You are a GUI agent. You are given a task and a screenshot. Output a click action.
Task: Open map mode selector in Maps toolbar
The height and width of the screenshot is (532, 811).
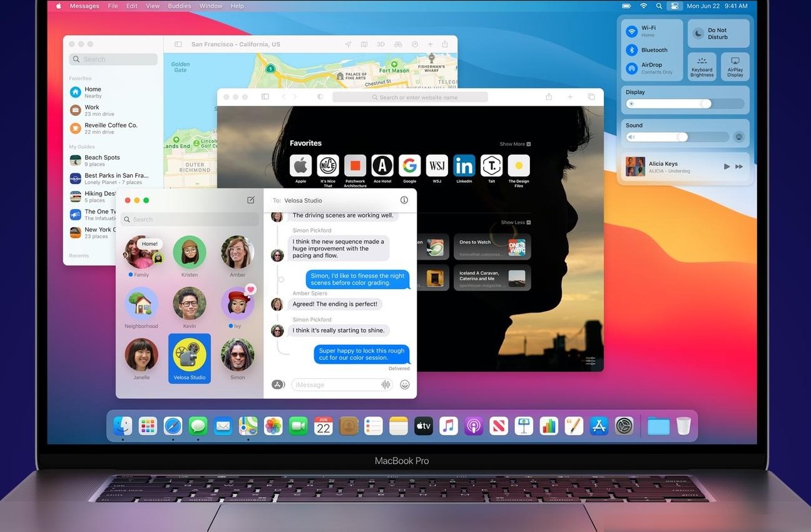click(x=364, y=44)
